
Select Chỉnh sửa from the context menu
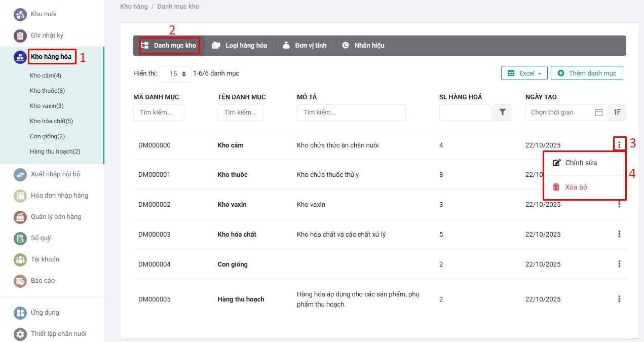[581, 163]
